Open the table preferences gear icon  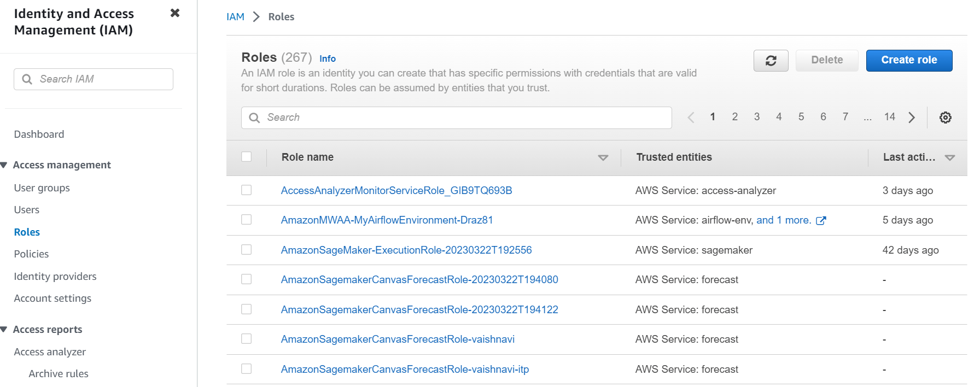tap(945, 117)
